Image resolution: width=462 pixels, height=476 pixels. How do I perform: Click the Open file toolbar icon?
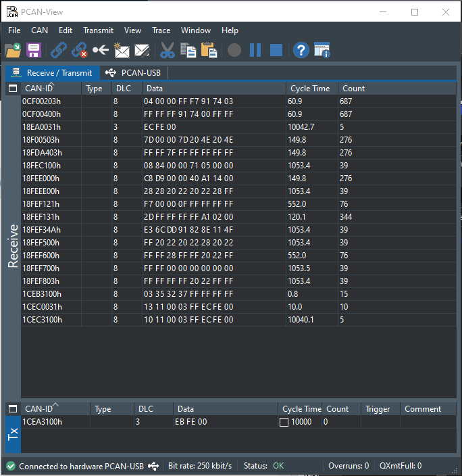[13, 50]
